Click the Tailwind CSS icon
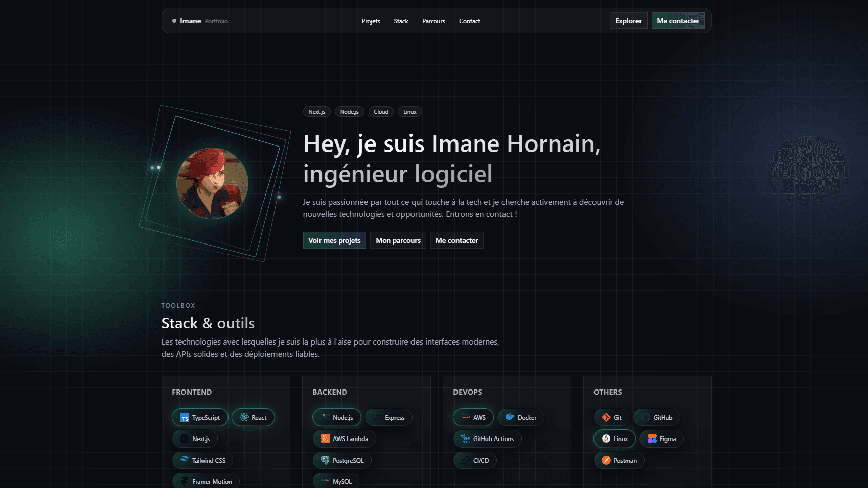Viewport: 868px width, 488px height. click(185, 460)
